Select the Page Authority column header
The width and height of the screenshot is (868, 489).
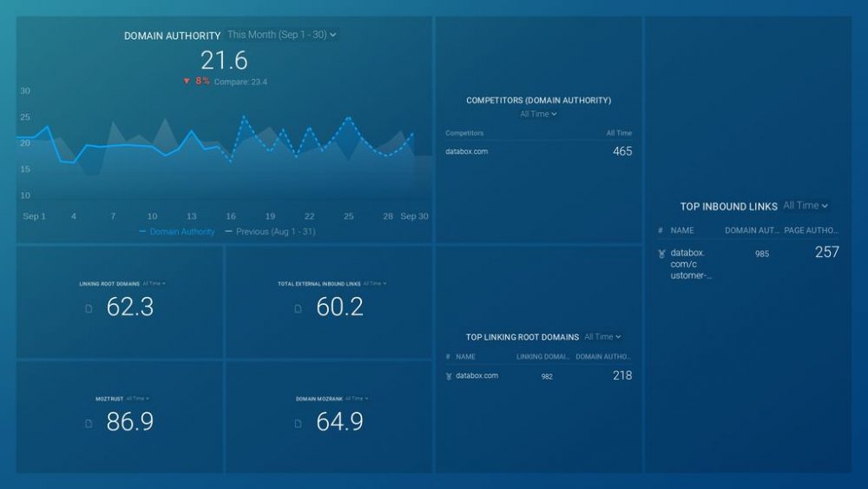[812, 231]
